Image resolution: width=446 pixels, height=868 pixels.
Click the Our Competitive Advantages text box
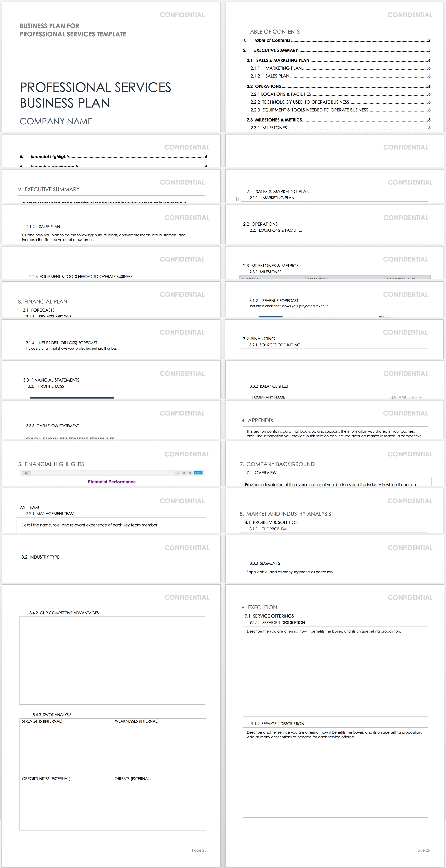(x=112, y=660)
